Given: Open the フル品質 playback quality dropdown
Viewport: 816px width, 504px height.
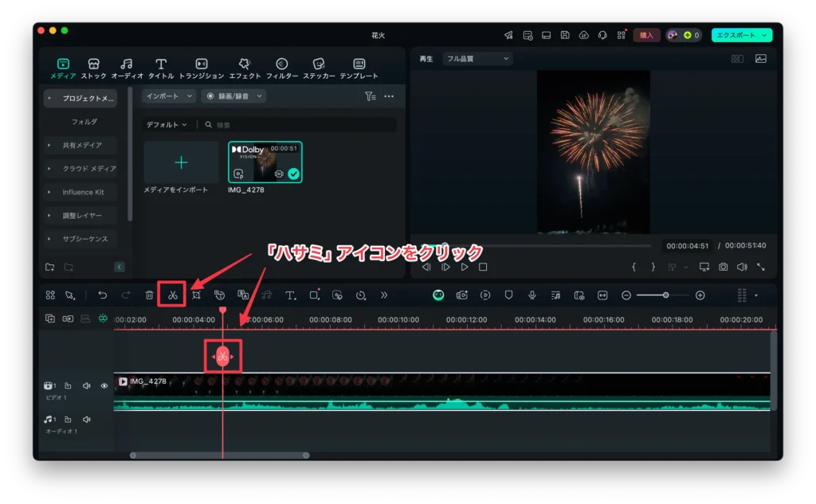Looking at the screenshot, I should click(x=477, y=59).
